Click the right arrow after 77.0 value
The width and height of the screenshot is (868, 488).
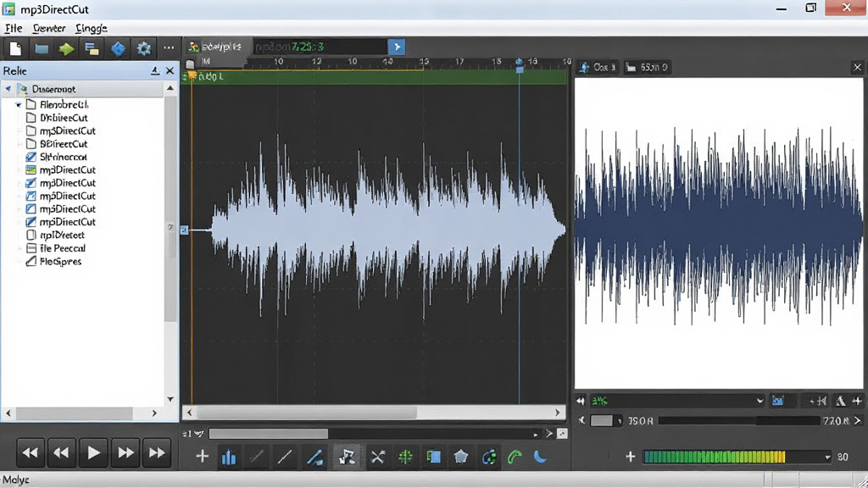tap(858, 421)
